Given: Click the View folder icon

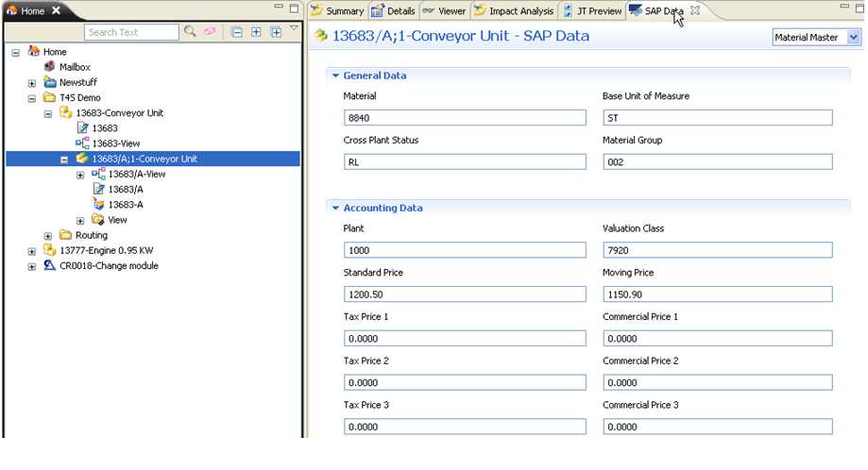Looking at the screenshot, I should point(98,220).
